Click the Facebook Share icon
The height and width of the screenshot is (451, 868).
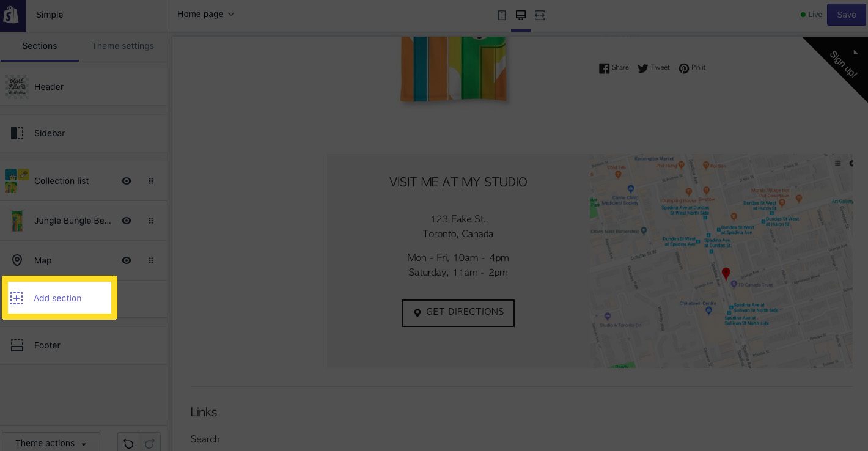(605, 68)
